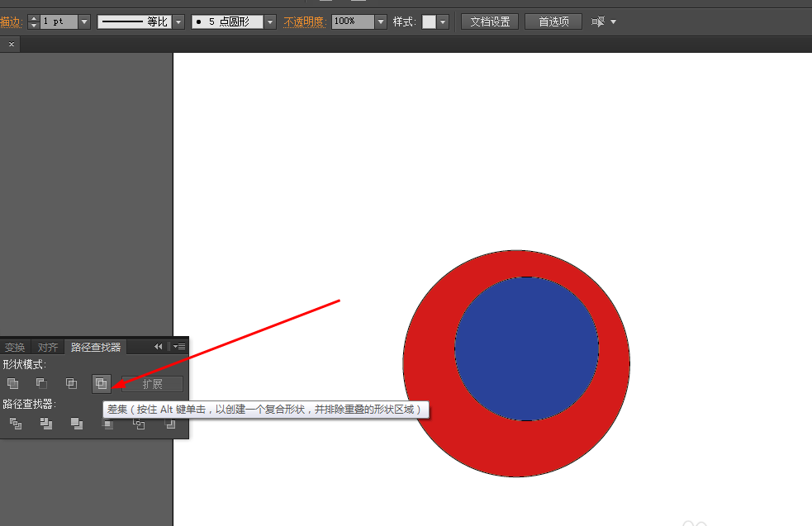Switch to the 变换 tab
812x526 pixels.
click(15, 347)
